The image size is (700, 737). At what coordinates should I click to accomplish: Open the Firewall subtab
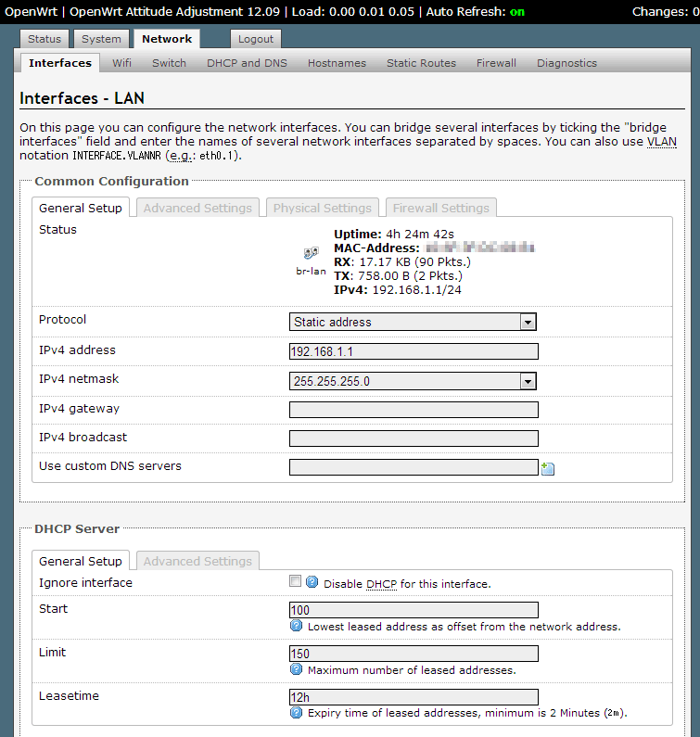(x=496, y=63)
